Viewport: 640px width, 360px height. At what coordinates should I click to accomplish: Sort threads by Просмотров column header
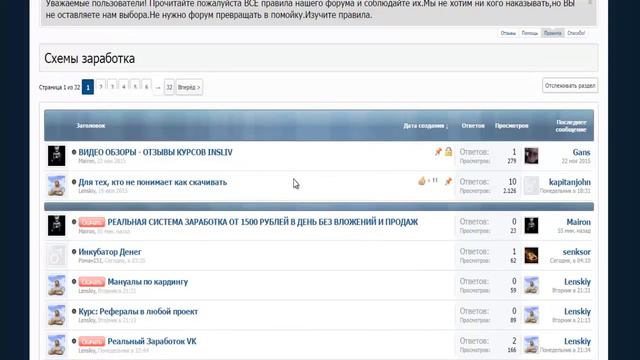pos(511,126)
